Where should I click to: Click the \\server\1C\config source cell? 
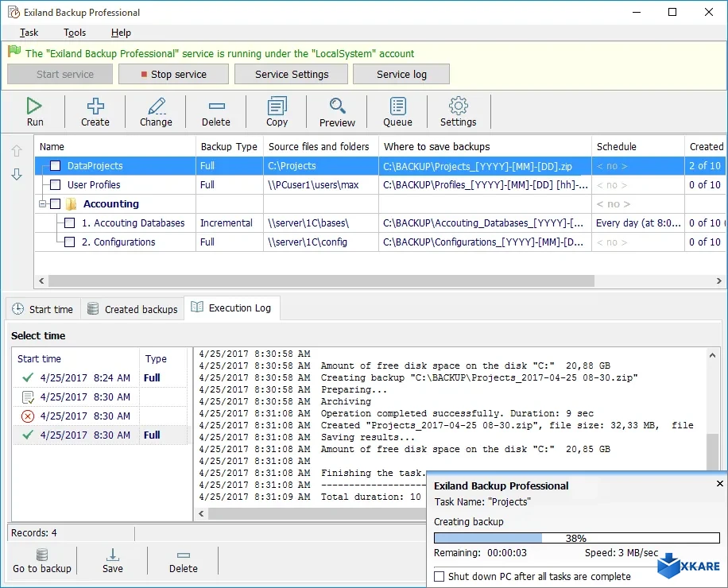[x=321, y=242]
